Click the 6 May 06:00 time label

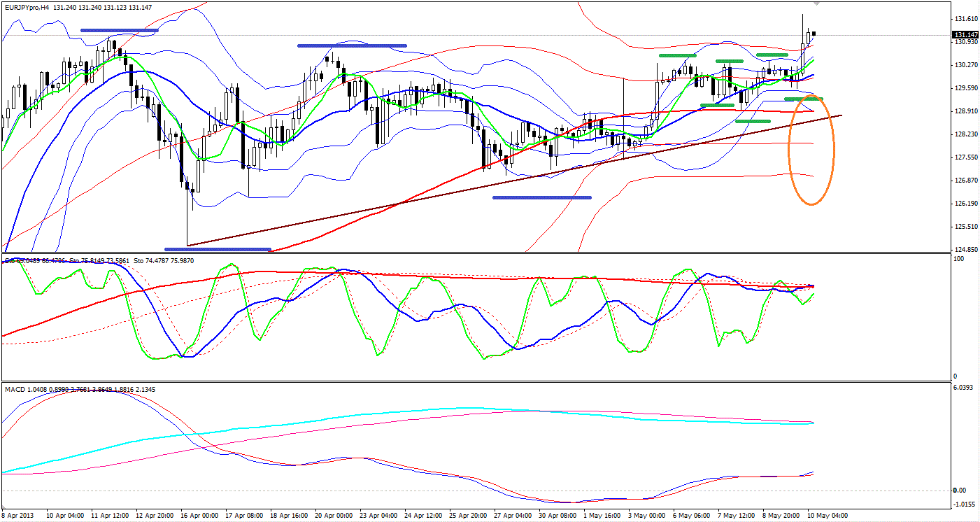691,516
